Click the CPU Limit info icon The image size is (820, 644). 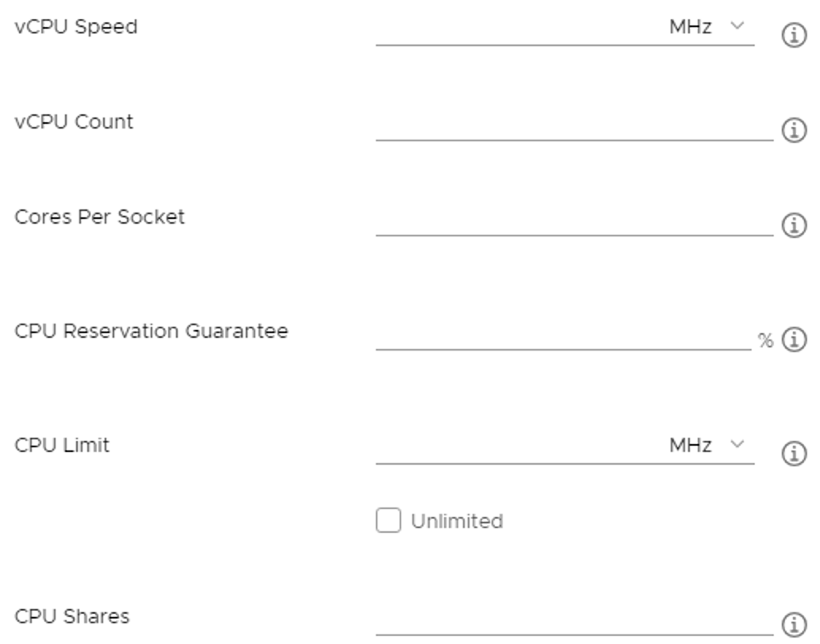click(x=794, y=454)
